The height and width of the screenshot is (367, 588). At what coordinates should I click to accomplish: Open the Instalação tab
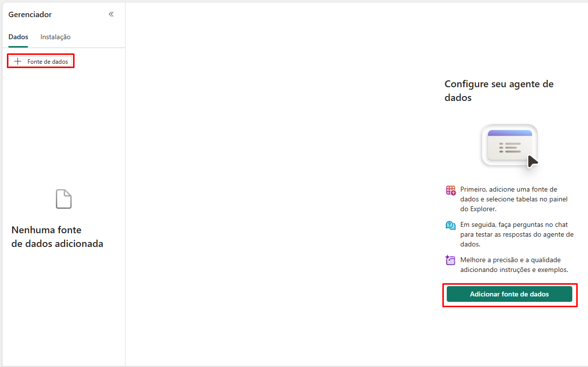click(x=55, y=37)
